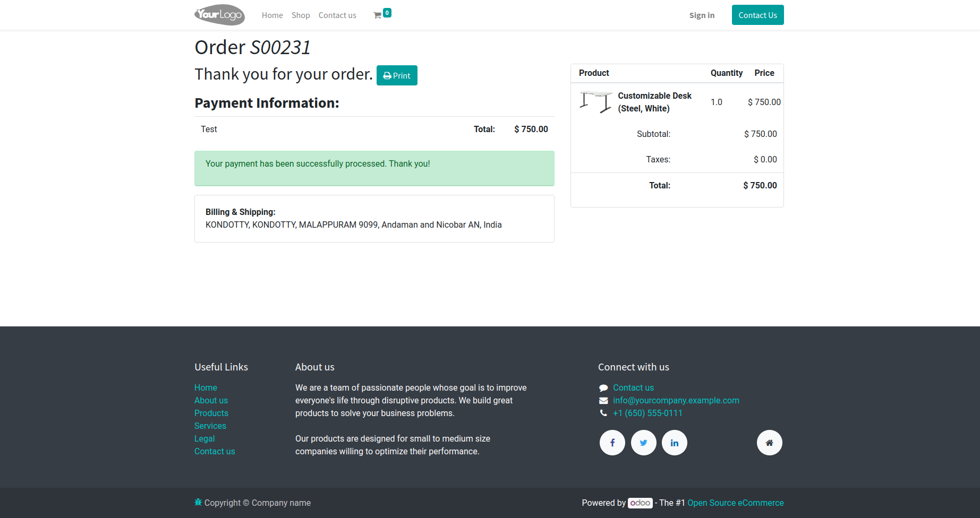This screenshot has height=518, width=980.
Task: Print the order confirmation
Action: coord(397,75)
